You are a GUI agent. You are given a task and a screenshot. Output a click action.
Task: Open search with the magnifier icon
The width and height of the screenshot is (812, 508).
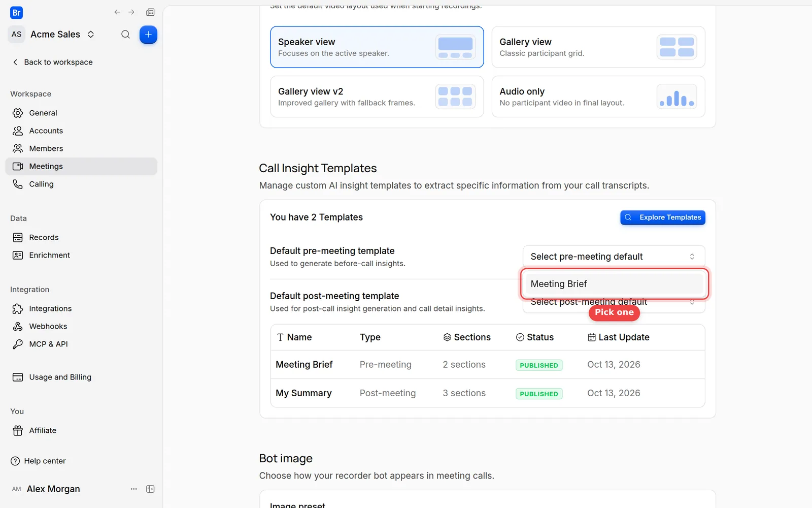click(125, 35)
